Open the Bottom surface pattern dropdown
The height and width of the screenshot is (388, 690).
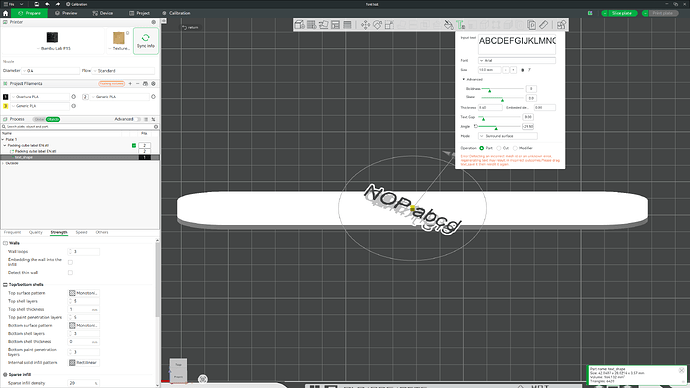(84, 326)
